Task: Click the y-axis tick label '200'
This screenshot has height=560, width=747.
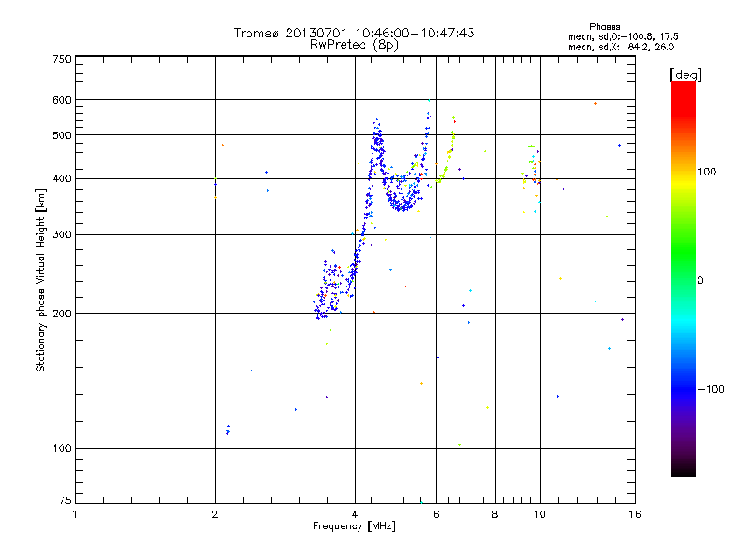Action: click(x=63, y=314)
